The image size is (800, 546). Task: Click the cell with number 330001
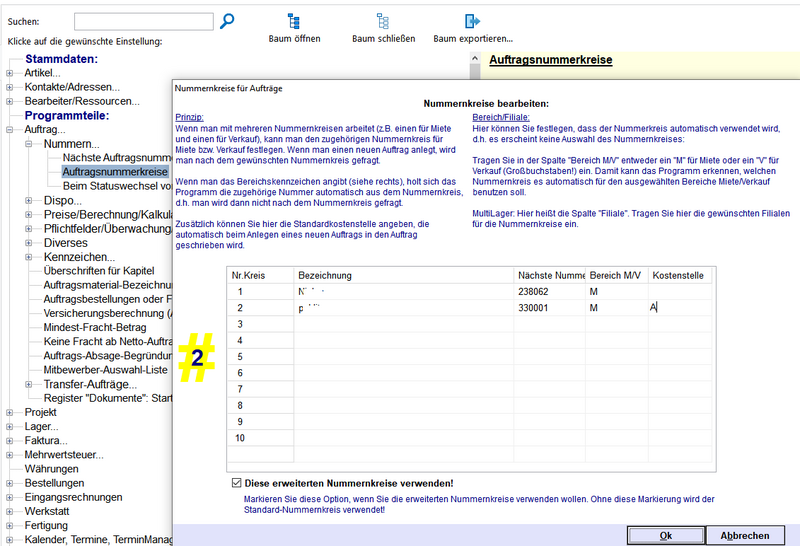549,308
